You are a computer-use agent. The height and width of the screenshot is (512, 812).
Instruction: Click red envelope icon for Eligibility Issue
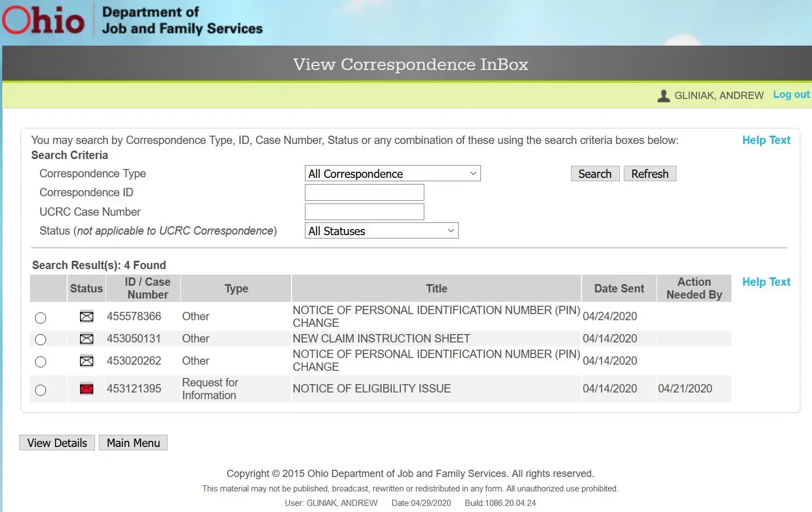coord(86,389)
